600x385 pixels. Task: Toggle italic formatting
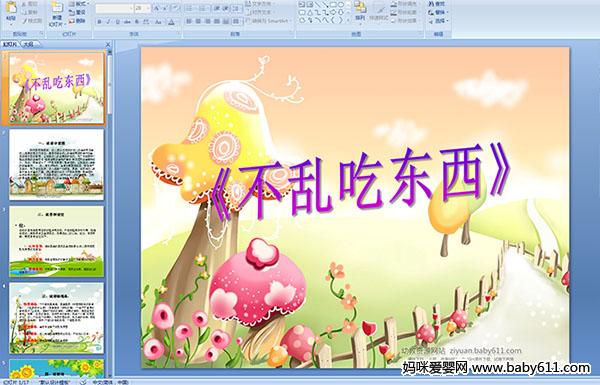pyautogui.click(x=108, y=22)
